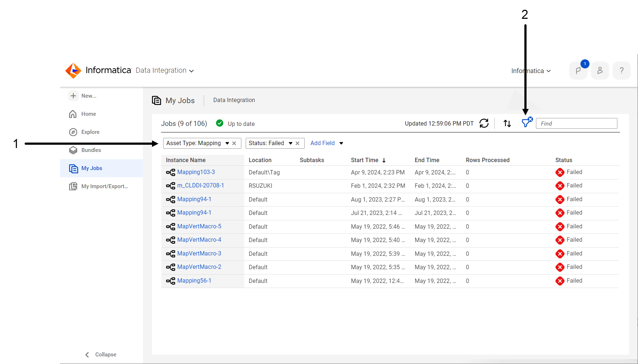Click the clear filter funnel icon
Image resolution: width=638 pixels, height=364 pixels.
527,122
